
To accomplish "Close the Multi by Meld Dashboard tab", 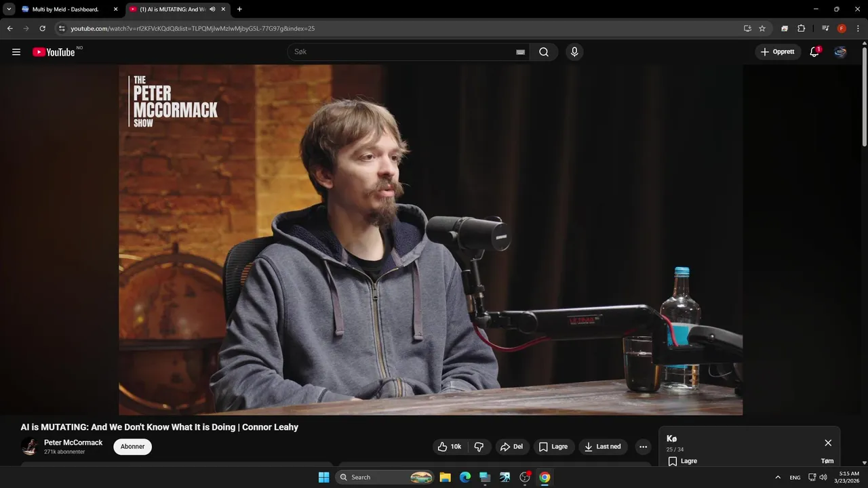I will [x=115, y=9].
